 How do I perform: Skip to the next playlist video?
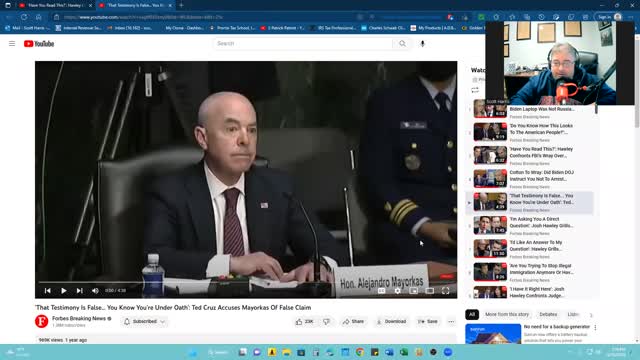click(x=80, y=291)
